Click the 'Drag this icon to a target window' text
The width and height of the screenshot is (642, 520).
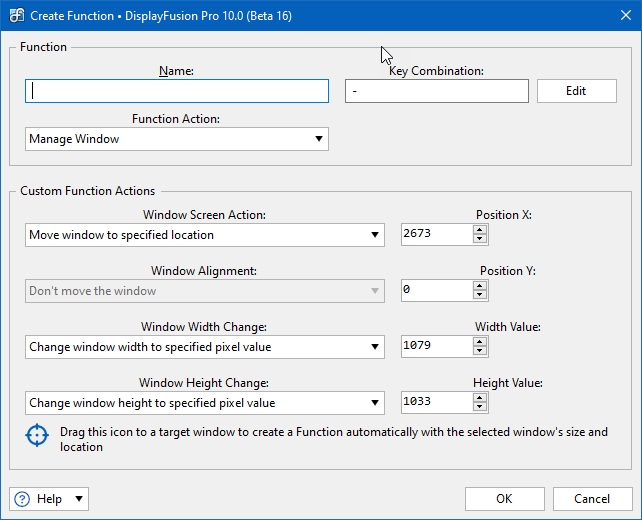point(334,439)
